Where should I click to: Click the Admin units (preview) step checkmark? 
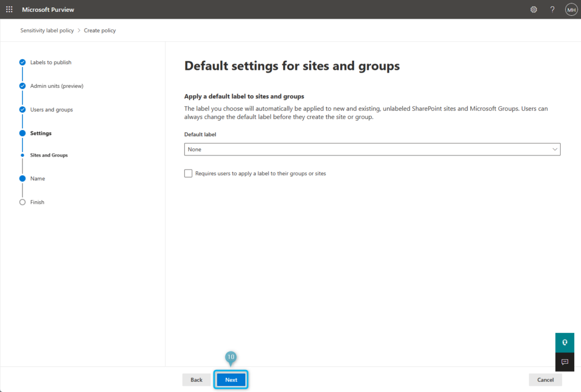[22, 86]
